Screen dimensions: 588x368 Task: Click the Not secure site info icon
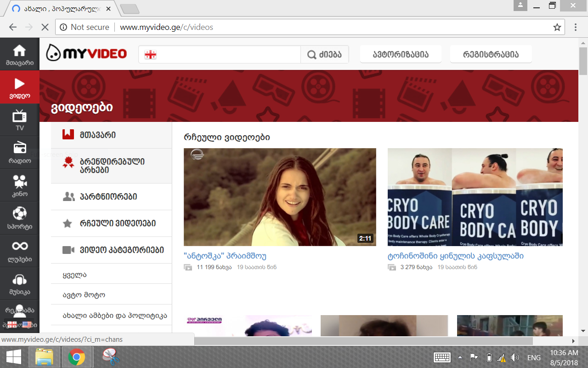coord(63,27)
